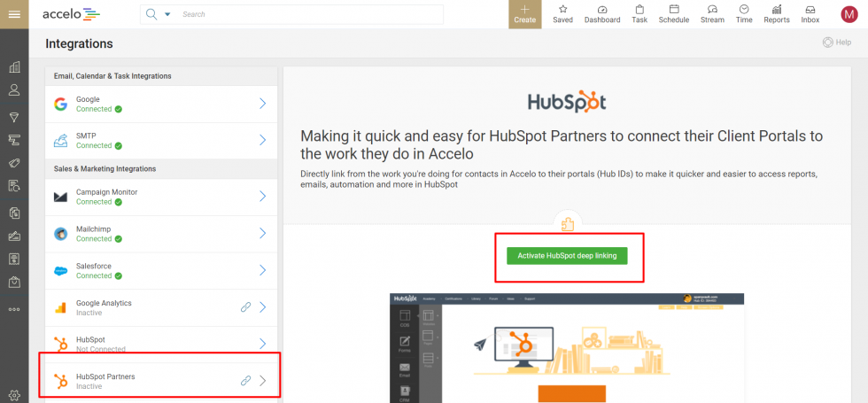Click the Mailchimp logo icon
This screenshot has height=403, width=868.
point(61,234)
